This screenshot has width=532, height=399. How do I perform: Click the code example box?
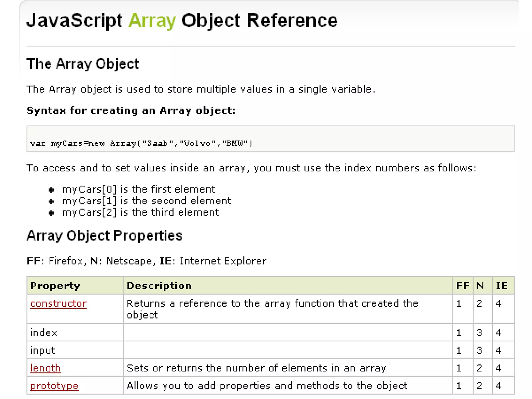pos(270,139)
